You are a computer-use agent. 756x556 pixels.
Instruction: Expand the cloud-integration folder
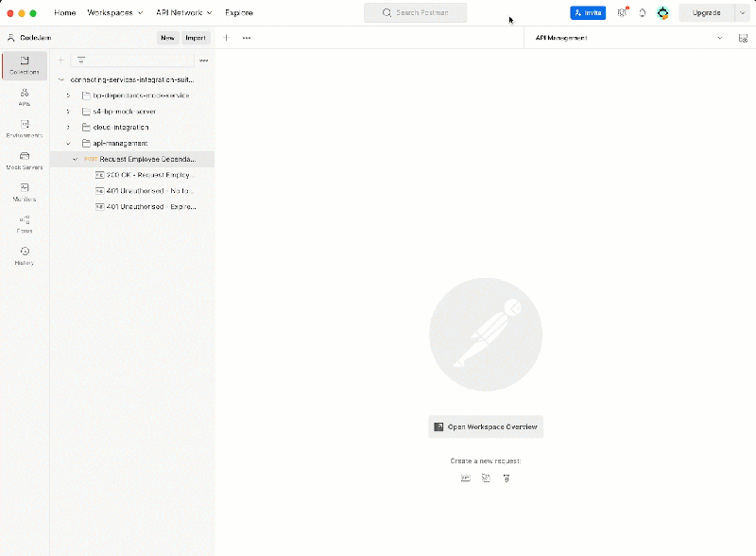(x=68, y=128)
